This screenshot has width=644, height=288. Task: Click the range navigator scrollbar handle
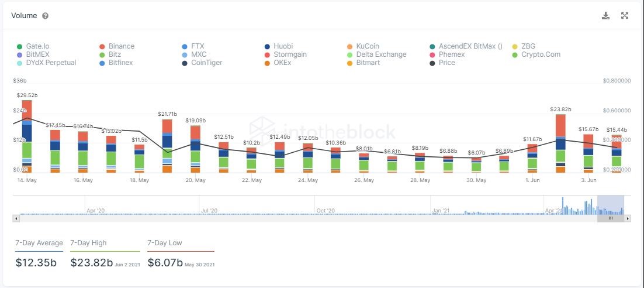click(x=610, y=218)
